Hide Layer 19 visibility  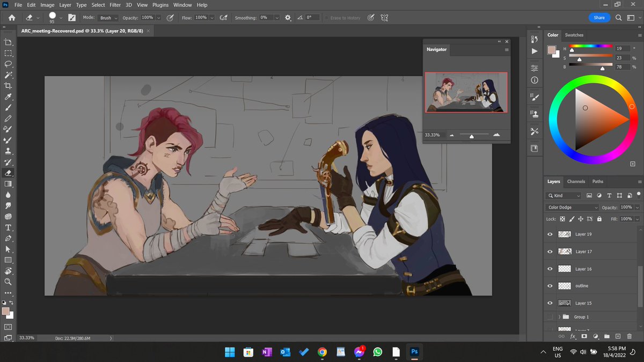click(x=550, y=234)
